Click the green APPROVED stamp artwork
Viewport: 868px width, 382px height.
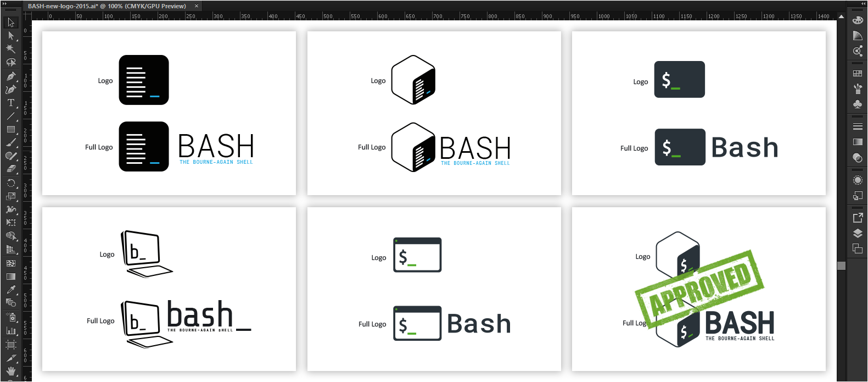[x=699, y=289]
